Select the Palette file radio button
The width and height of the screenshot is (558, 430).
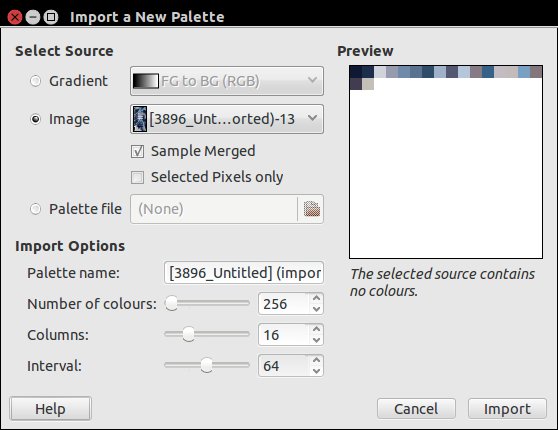coord(36,209)
